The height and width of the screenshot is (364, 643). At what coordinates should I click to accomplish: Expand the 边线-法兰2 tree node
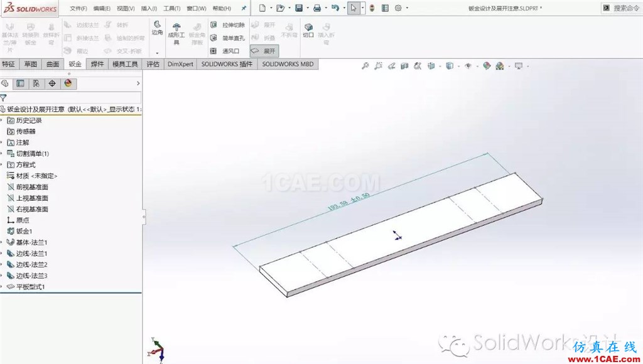click(x=2, y=264)
